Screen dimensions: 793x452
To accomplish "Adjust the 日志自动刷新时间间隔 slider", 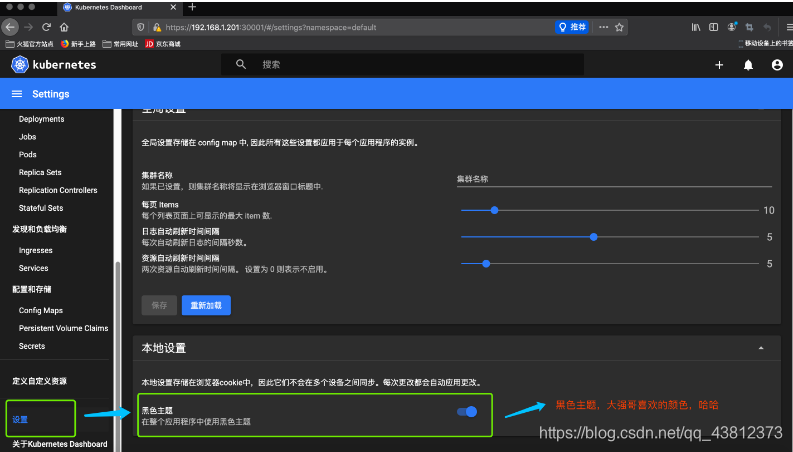I will (609, 237).
